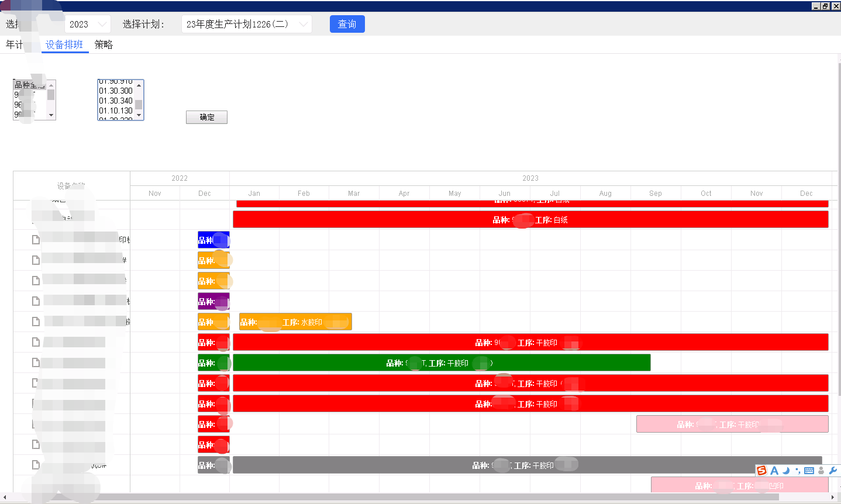Click the Sogou input method logo icon
The width and height of the screenshot is (841, 504).
coord(761,471)
